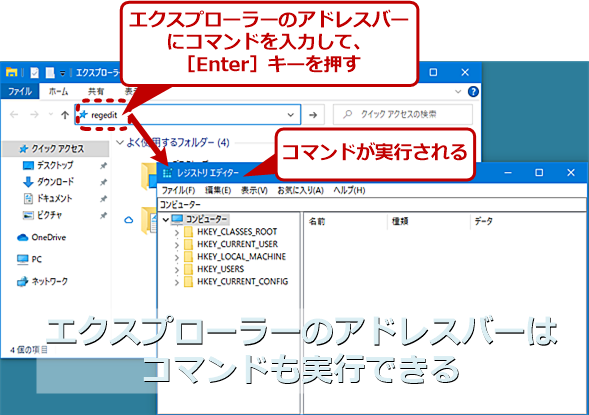
Task: Select the HKEY_USERS key
Action: coord(220,269)
